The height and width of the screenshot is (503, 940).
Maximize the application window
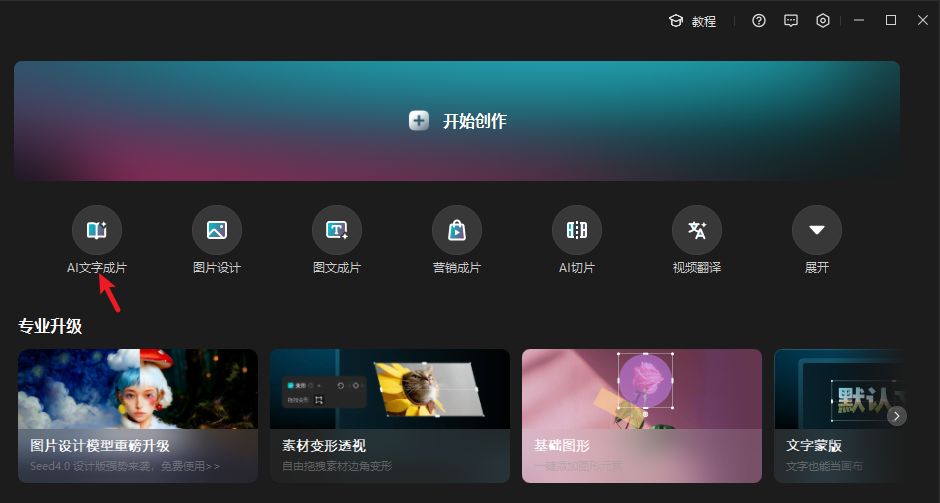(x=890, y=20)
